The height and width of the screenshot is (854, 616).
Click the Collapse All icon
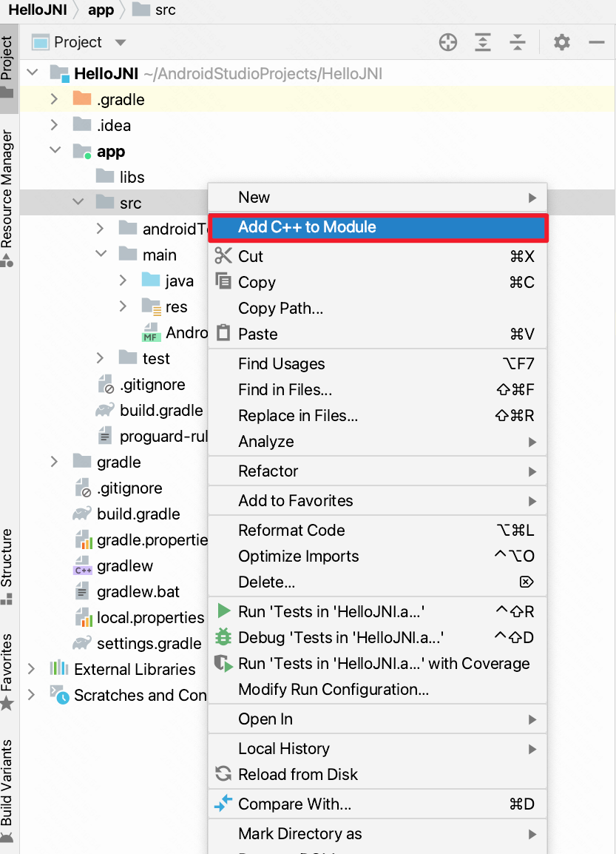point(518,42)
